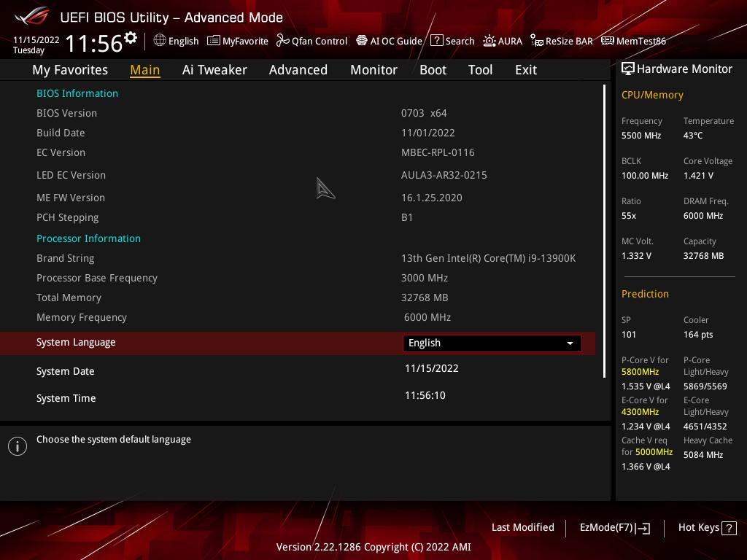Click the BIOS Version value 0703 x64
747x560 pixels.
[x=424, y=113]
